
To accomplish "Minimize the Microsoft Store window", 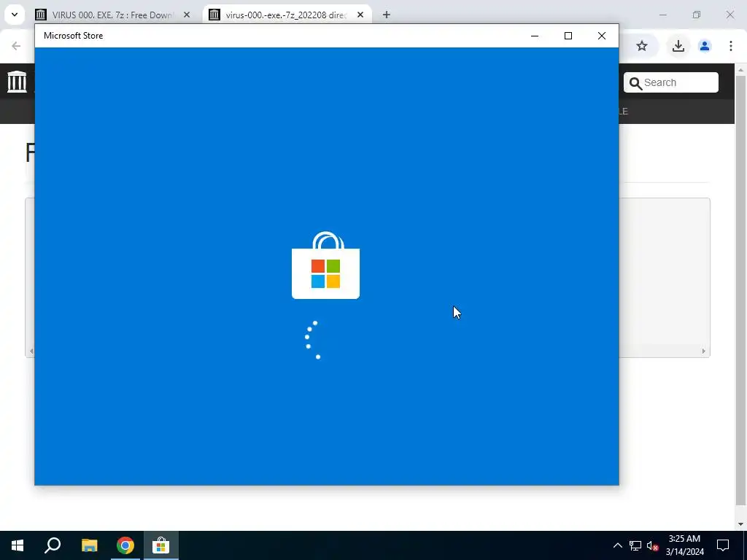I will pyautogui.click(x=535, y=36).
